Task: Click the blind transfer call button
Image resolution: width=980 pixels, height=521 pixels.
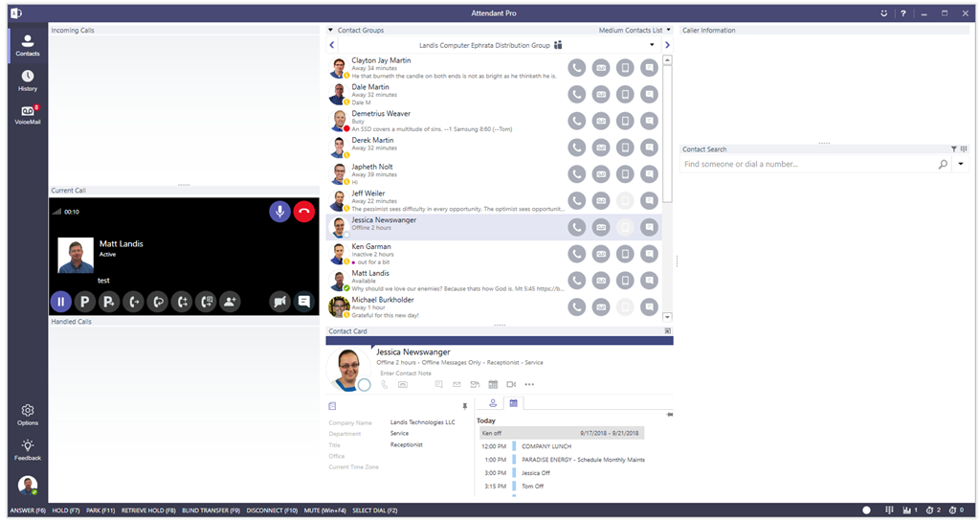Action: [x=133, y=302]
